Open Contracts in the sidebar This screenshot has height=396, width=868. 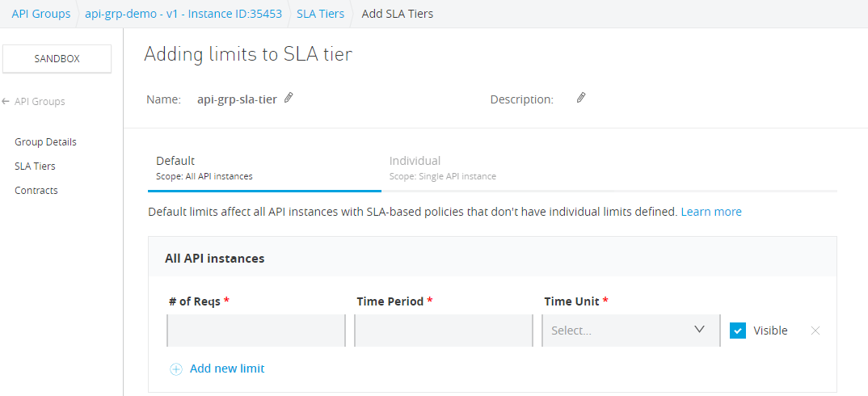point(36,191)
